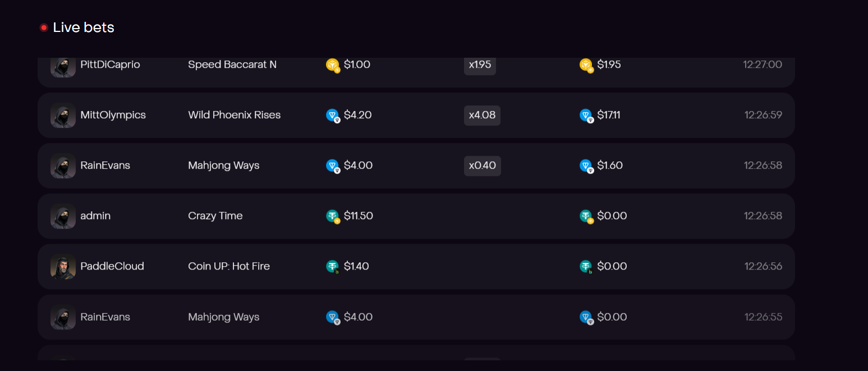Click the Live bets heading
868x371 pixels.
[x=84, y=27]
